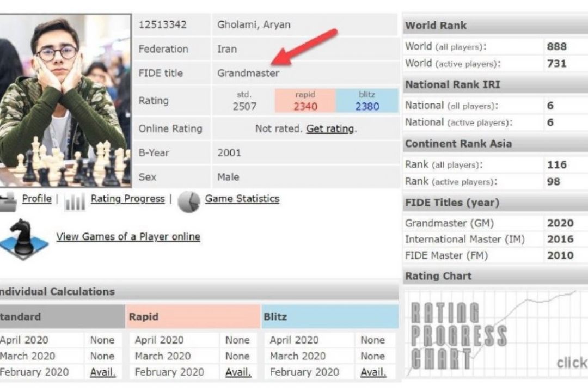Image resolution: width=588 pixels, height=392 pixels.
Task: Click the Game Statistics pie chart icon
Action: pyautogui.click(x=188, y=202)
